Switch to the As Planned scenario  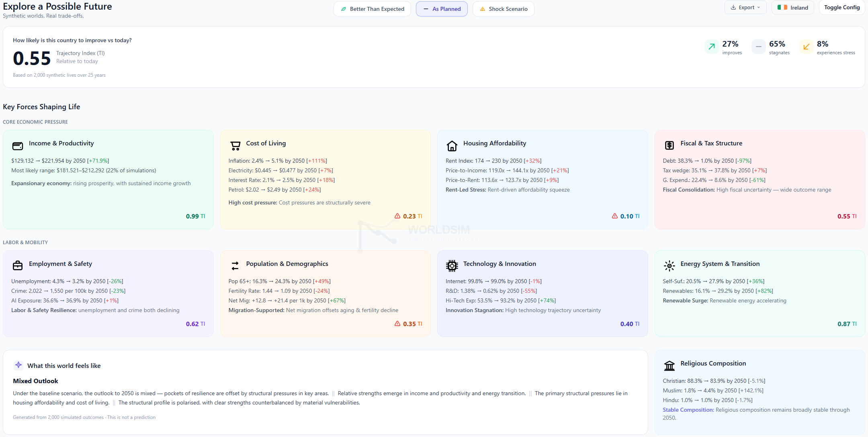(442, 9)
